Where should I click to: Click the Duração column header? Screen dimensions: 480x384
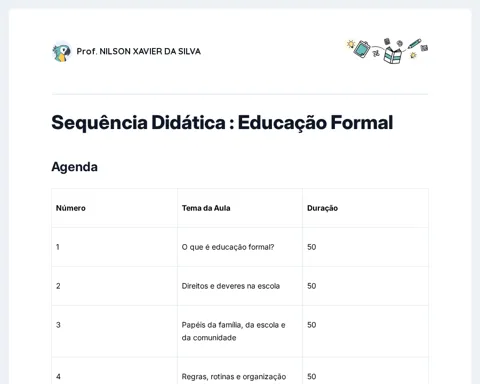[x=322, y=208]
